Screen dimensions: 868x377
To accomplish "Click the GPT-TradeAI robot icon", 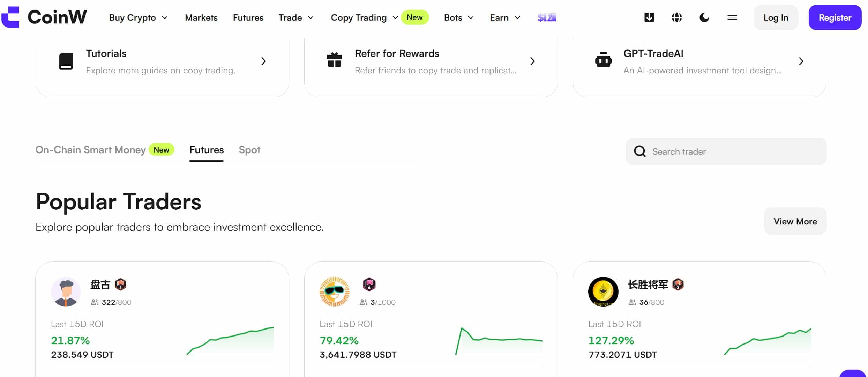I will (603, 60).
